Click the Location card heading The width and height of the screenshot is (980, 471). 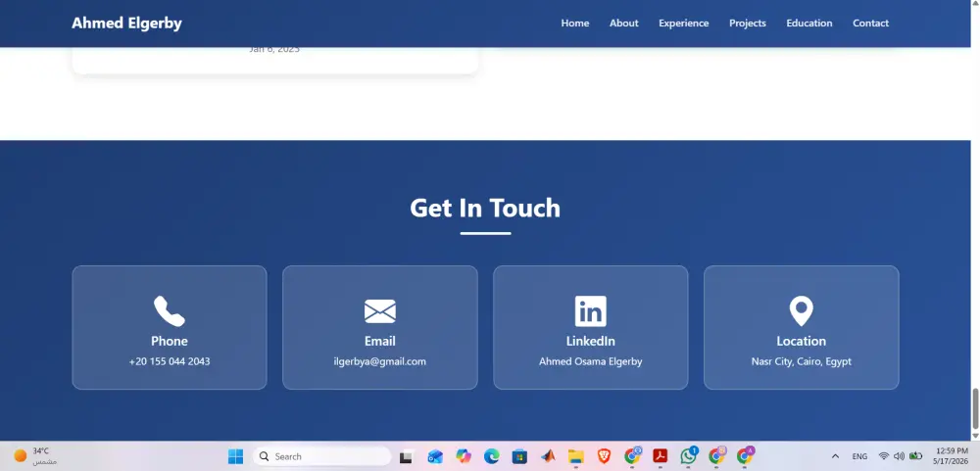pos(802,341)
